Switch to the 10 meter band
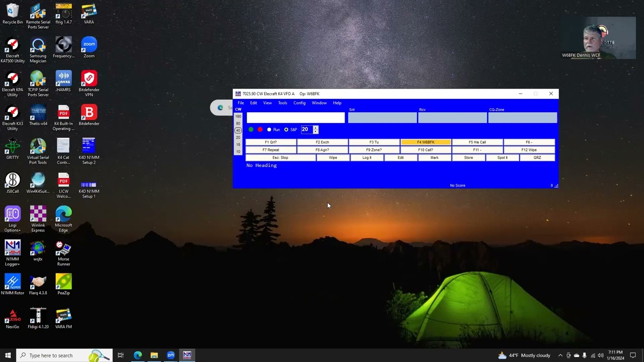This screenshot has height=362, width=644. [238, 151]
